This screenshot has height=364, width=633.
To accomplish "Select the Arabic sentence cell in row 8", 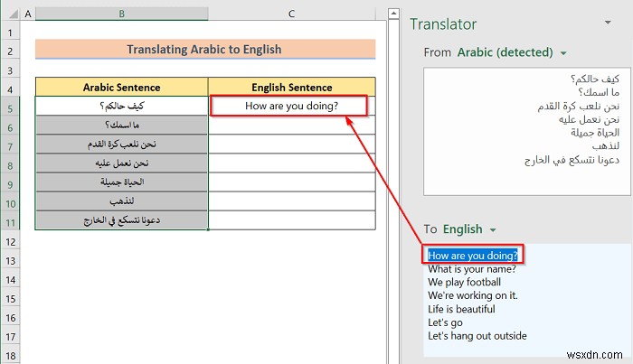I will [121, 163].
